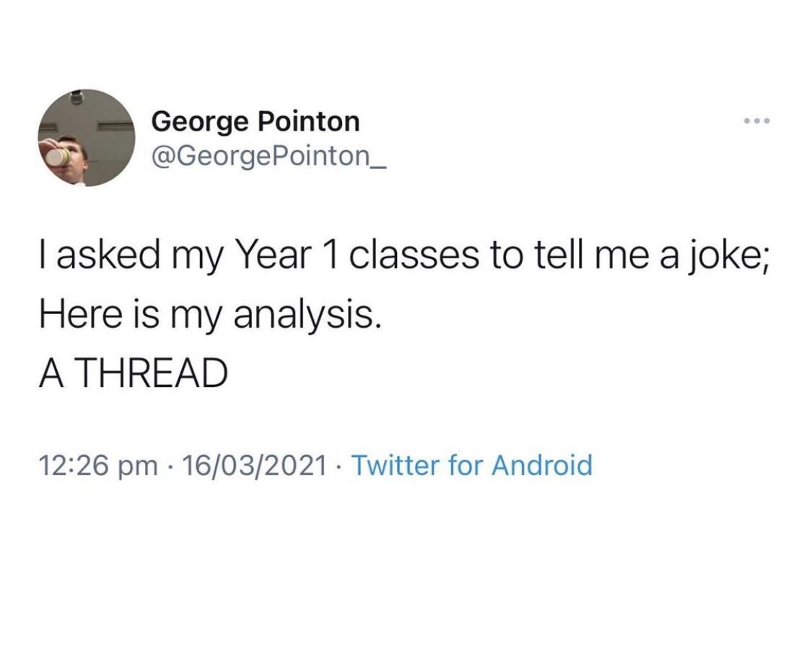Click the word "Twitter" in the source label
812x649 pixels.
pos(393,466)
